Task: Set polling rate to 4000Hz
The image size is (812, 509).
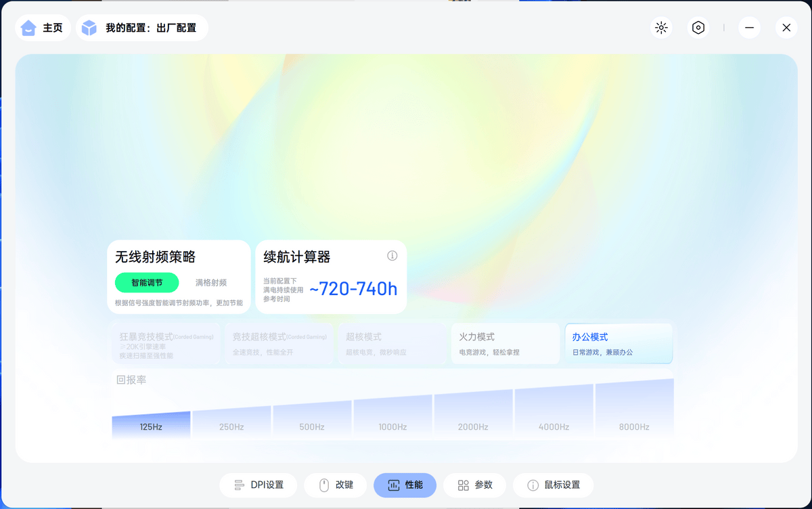Action: coord(554,412)
